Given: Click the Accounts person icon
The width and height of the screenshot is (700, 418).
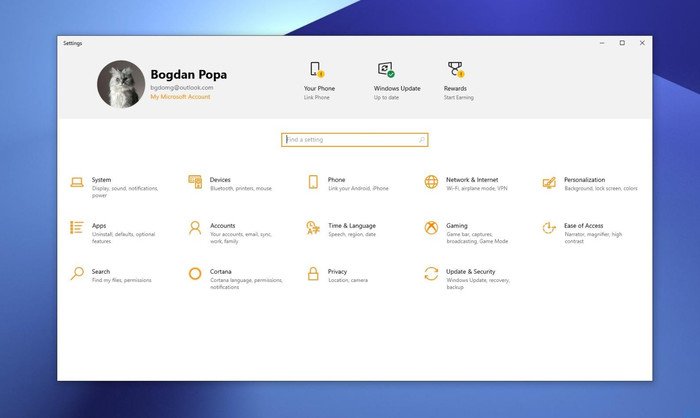Looking at the screenshot, I should pos(195,228).
